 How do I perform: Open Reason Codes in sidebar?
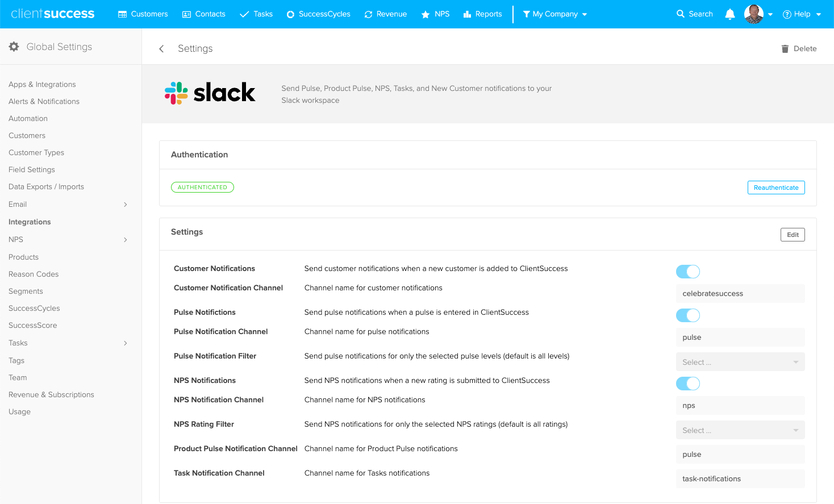(x=34, y=274)
